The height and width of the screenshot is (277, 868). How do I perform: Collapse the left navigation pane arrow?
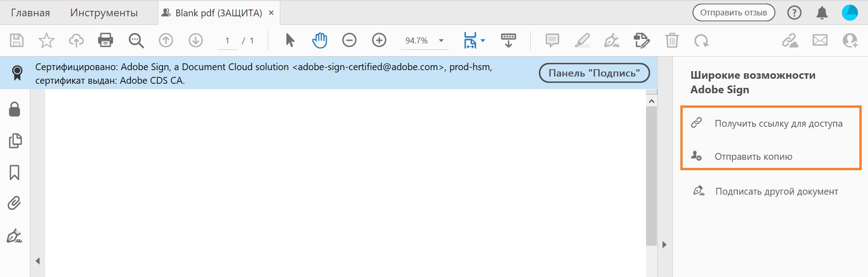pyautogui.click(x=38, y=261)
